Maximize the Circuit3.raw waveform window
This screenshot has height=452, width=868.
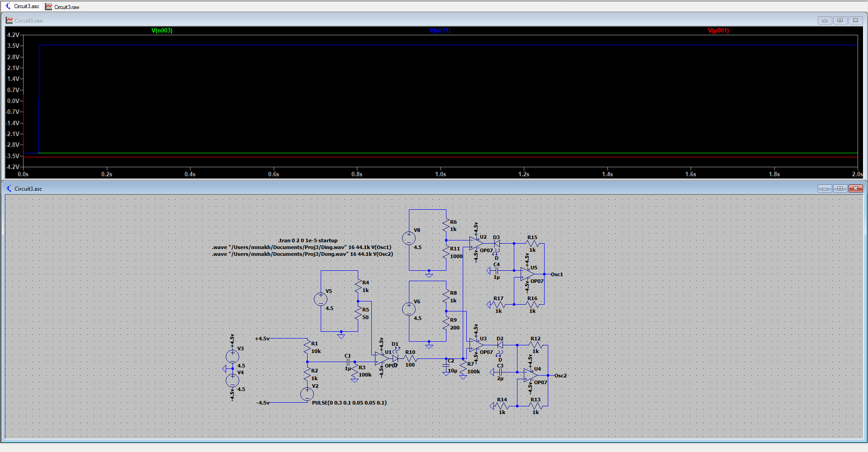click(840, 20)
